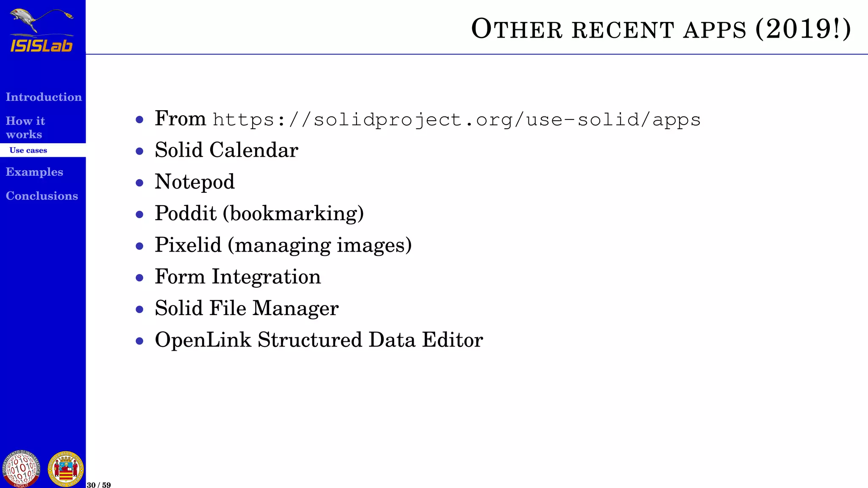868x488 pixels.
Task: Click the bullet dot before Form Integration
Action: point(139,278)
